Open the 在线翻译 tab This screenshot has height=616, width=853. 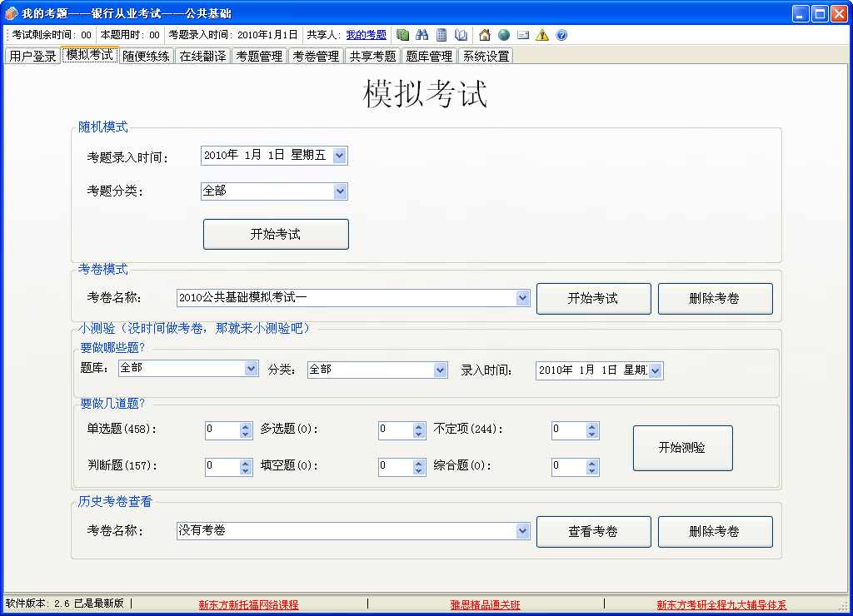tap(202, 56)
